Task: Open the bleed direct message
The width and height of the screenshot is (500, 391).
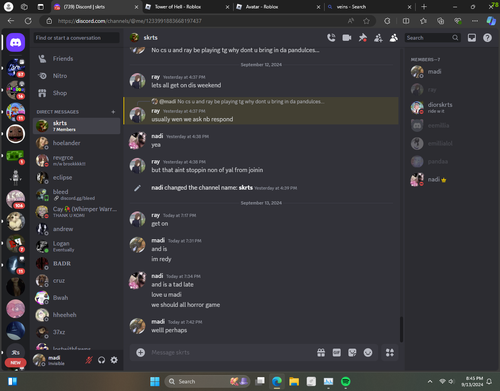Action: pos(77,195)
